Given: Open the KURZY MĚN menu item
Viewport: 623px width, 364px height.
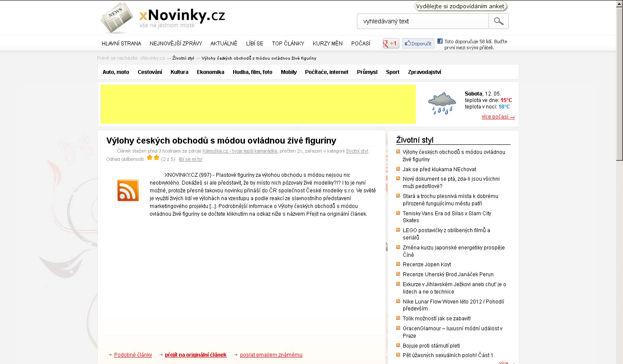Looking at the screenshot, I should click(328, 44).
